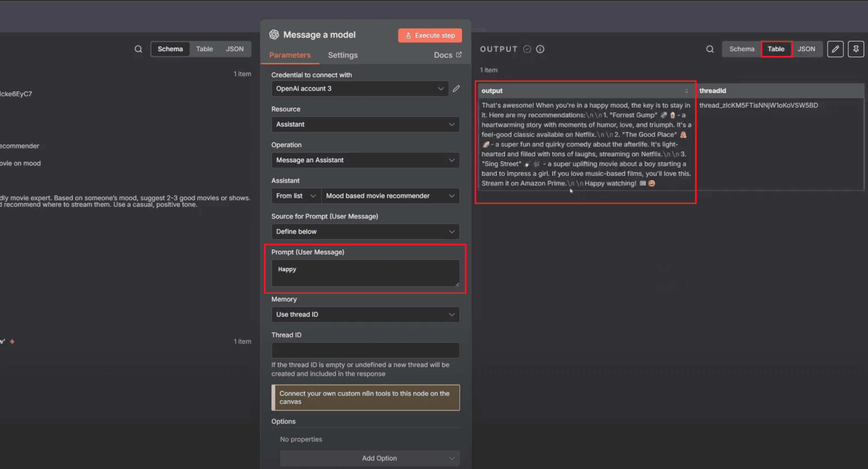Image resolution: width=868 pixels, height=469 pixels.
Task: Open the Mood based movie recommender selector
Action: pyautogui.click(x=390, y=196)
